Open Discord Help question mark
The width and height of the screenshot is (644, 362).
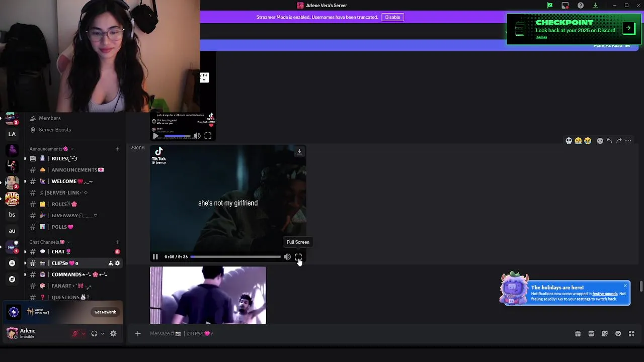tap(581, 6)
